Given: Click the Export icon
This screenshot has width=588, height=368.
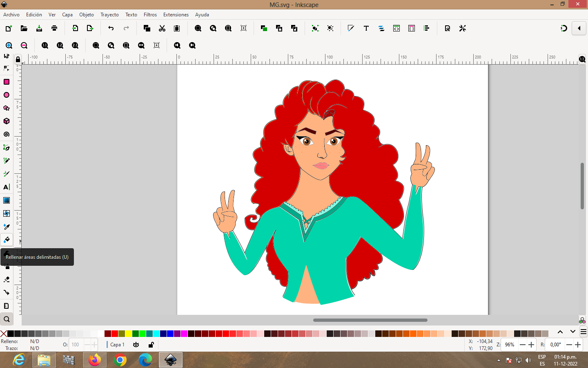Looking at the screenshot, I should (90, 28).
